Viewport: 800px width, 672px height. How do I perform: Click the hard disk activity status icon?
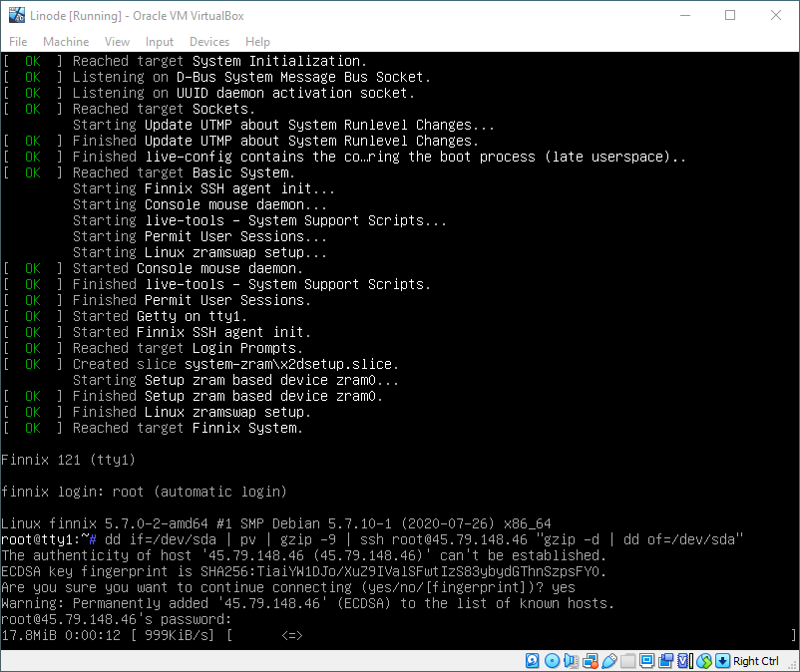(532, 661)
